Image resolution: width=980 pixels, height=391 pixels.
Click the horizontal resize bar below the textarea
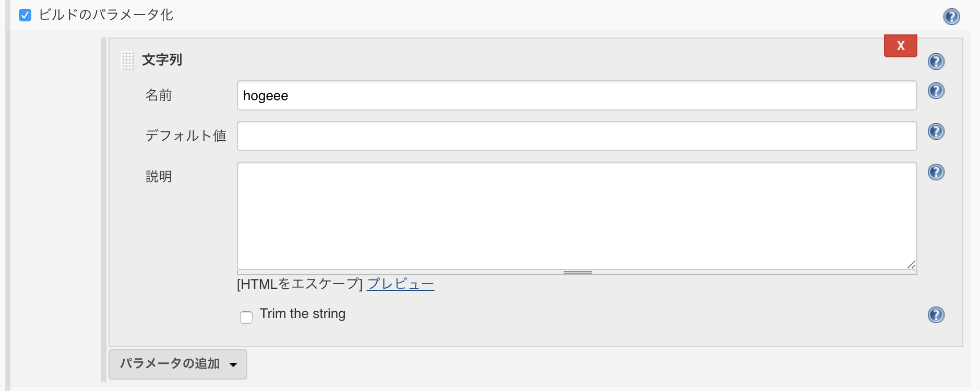click(x=578, y=272)
